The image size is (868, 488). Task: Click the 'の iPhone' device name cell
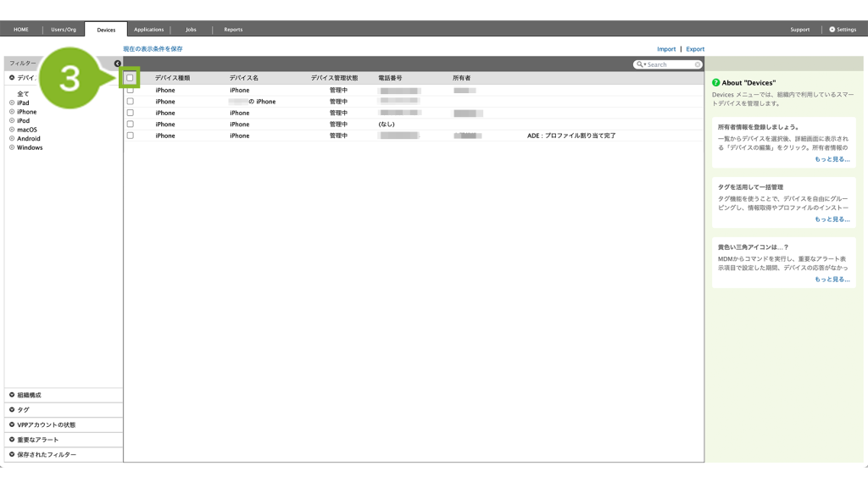point(253,102)
